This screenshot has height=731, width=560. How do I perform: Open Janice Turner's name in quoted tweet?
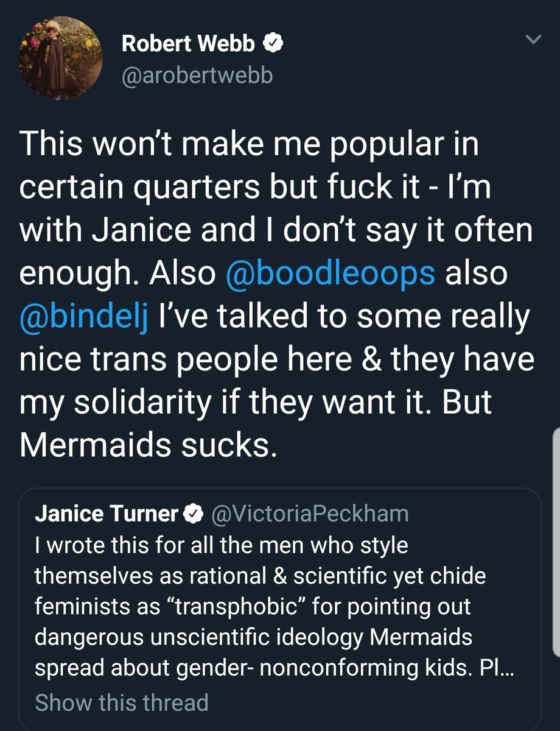(x=107, y=515)
